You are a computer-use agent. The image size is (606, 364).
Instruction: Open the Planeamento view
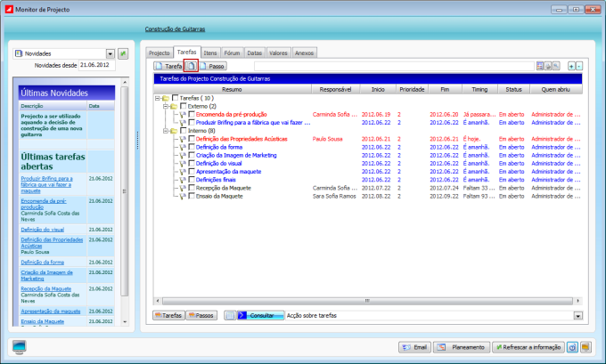(x=462, y=347)
